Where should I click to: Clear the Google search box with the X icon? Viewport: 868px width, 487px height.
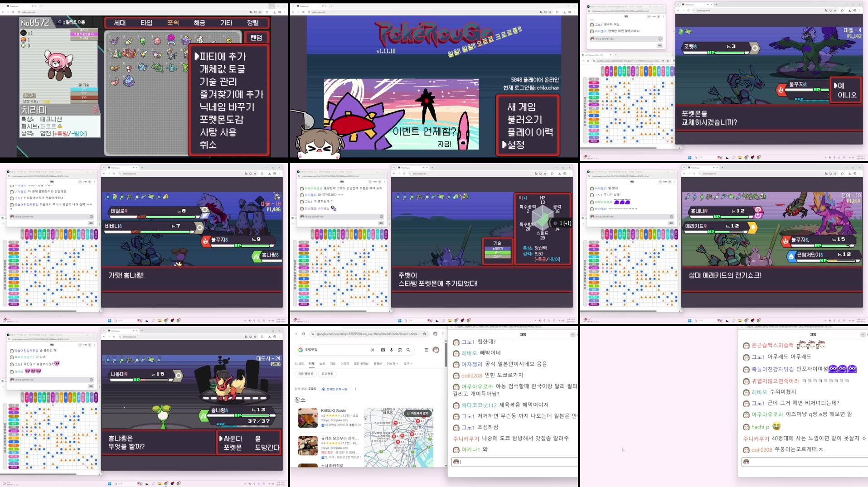[x=373, y=350]
